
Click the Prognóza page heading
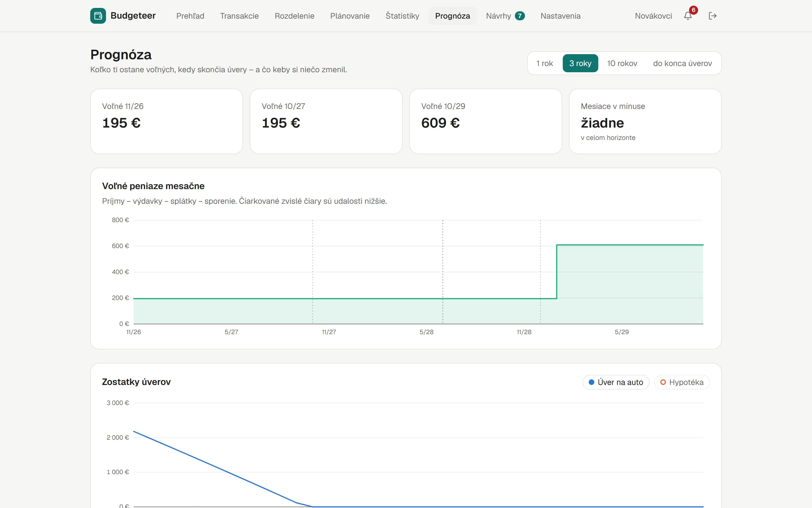[121, 55]
